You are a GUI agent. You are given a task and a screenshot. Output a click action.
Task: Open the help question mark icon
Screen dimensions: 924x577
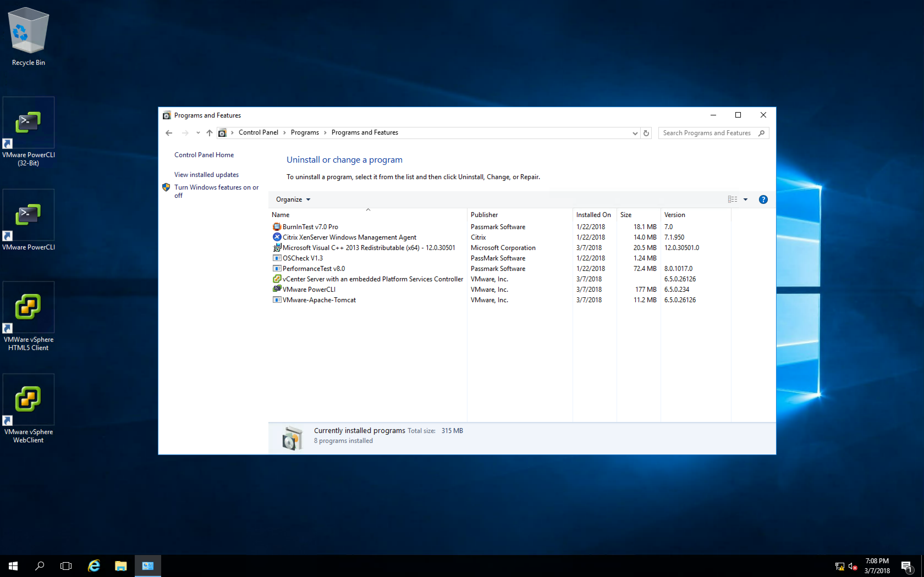tap(763, 199)
